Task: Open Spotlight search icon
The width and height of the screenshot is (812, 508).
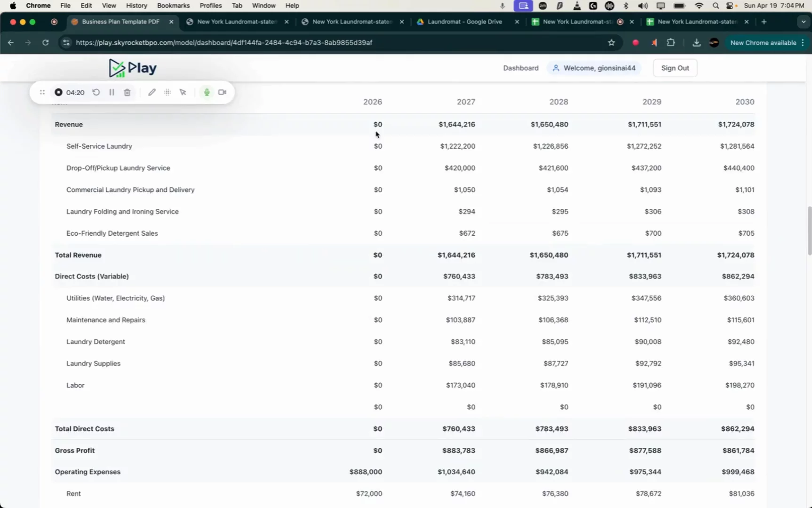Action: click(x=716, y=6)
